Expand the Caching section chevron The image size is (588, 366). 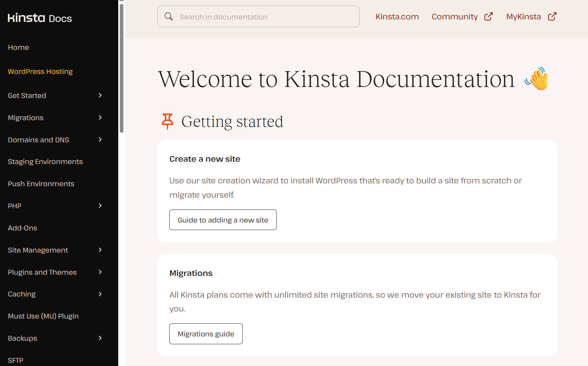pos(100,294)
